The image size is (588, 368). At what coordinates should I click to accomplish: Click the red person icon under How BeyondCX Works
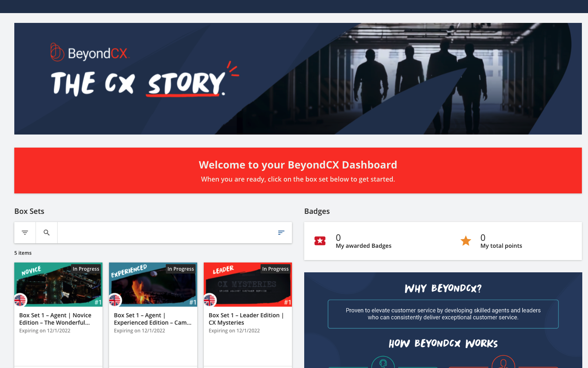click(x=503, y=362)
